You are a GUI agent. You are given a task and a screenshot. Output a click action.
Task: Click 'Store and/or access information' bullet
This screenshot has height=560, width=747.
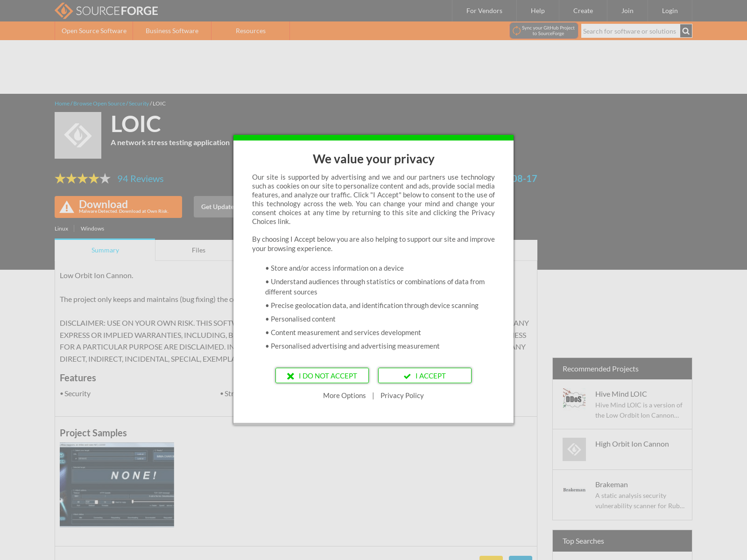tap(337, 268)
